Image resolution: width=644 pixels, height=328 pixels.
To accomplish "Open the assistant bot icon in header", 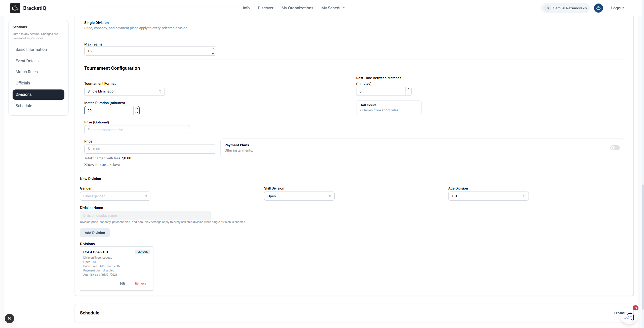I will pyautogui.click(x=598, y=8).
